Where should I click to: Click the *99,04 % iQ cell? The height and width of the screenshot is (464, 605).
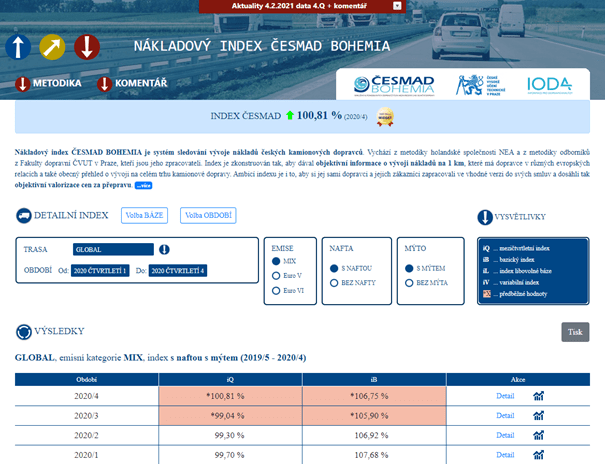point(230,416)
